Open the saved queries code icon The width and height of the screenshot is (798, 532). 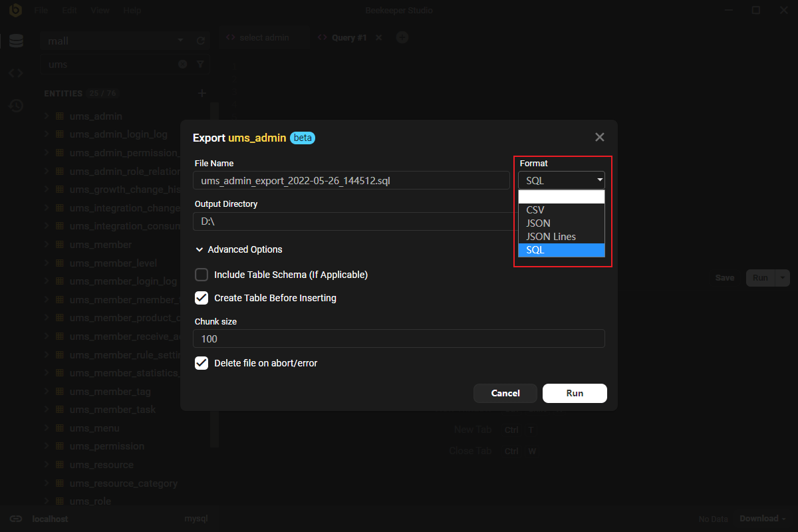pos(16,73)
